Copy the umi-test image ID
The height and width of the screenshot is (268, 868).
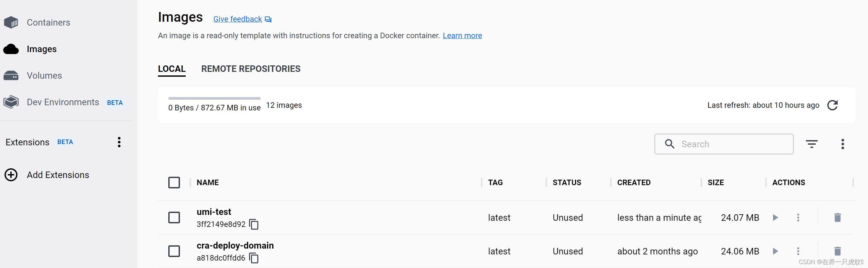254,224
